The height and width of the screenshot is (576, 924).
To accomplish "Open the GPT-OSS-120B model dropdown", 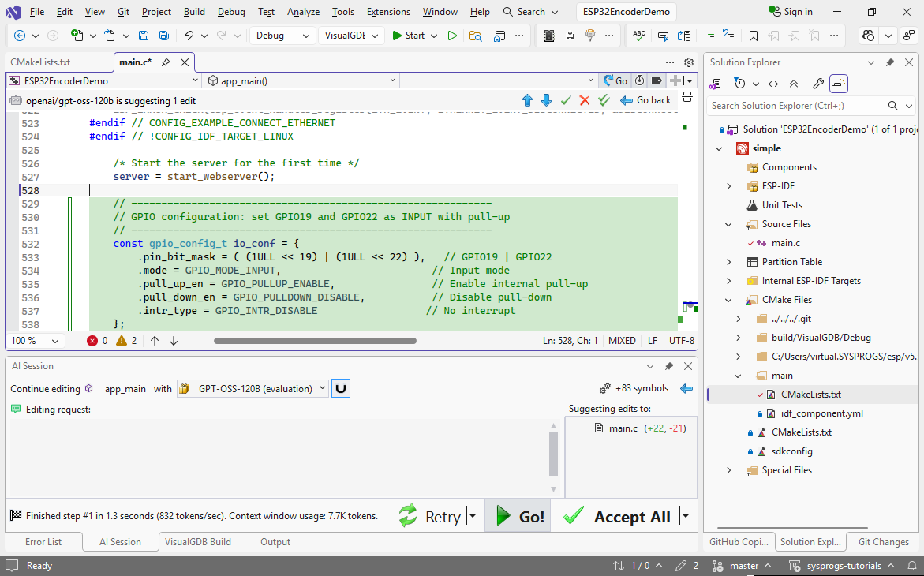I will pos(253,388).
